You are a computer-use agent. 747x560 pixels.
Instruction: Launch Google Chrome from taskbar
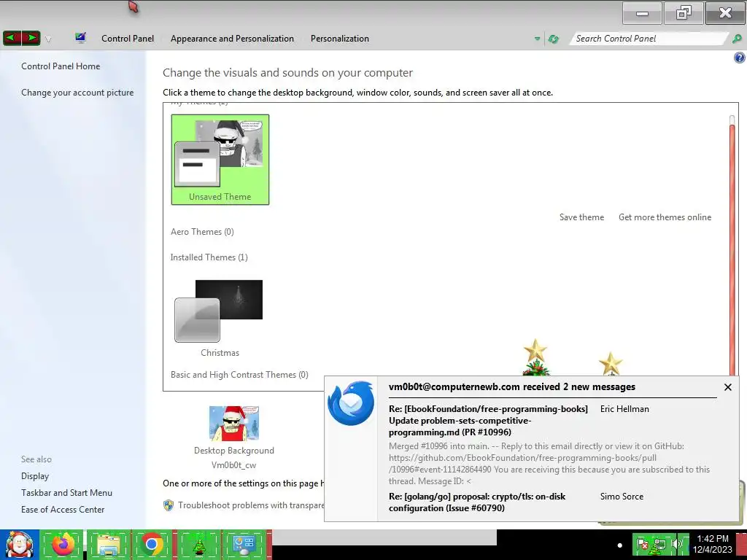(152, 544)
